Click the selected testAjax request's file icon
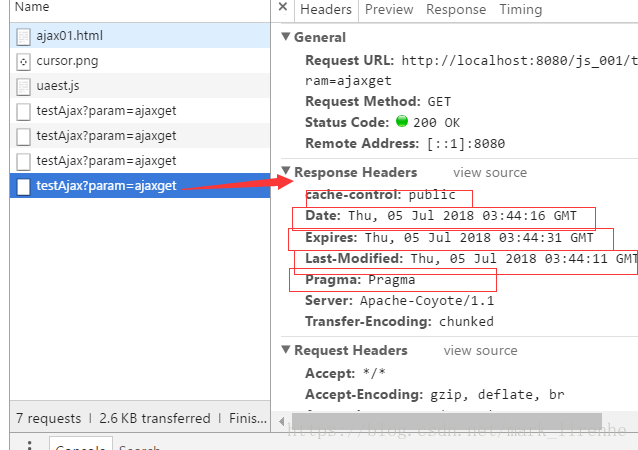This screenshot has width=638, height=450. (23, 186)
